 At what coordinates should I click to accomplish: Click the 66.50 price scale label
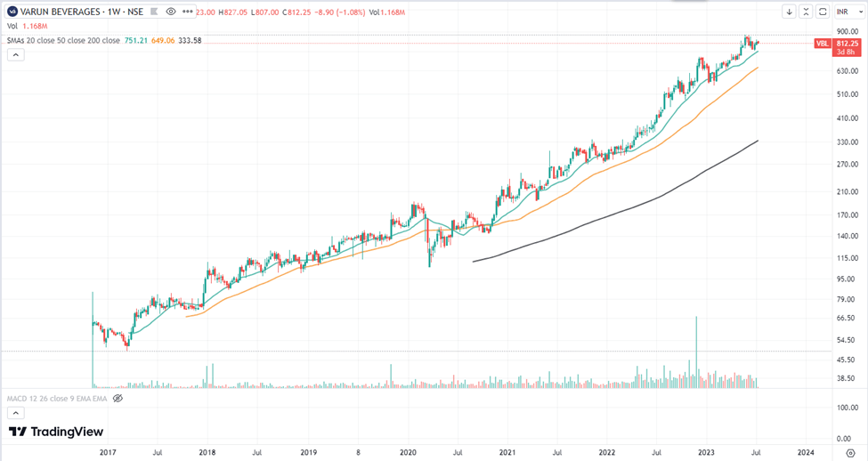pos(848,318)
